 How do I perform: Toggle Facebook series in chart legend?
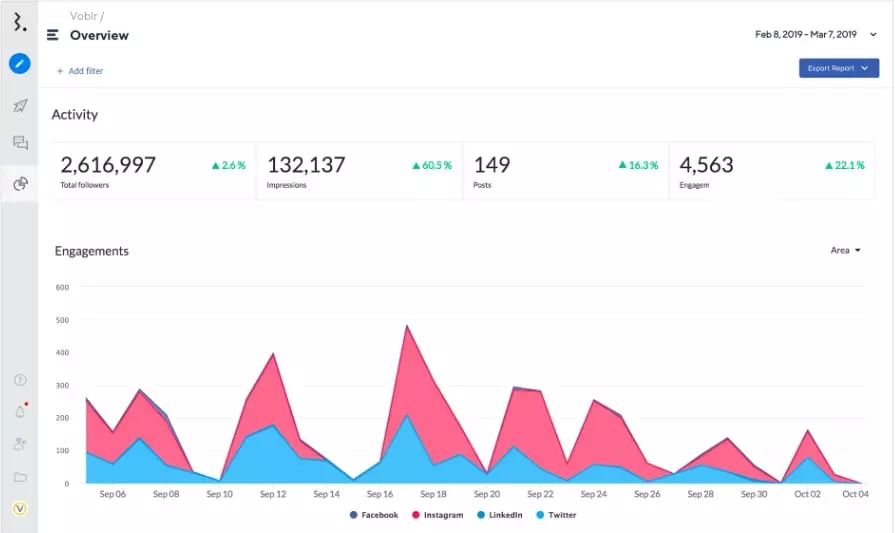(x=374, y=515)
